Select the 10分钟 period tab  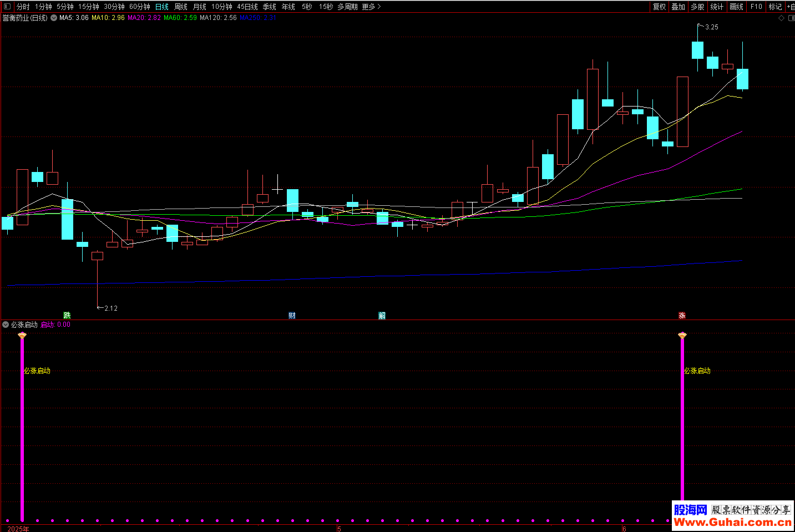[x=222, y=7]
